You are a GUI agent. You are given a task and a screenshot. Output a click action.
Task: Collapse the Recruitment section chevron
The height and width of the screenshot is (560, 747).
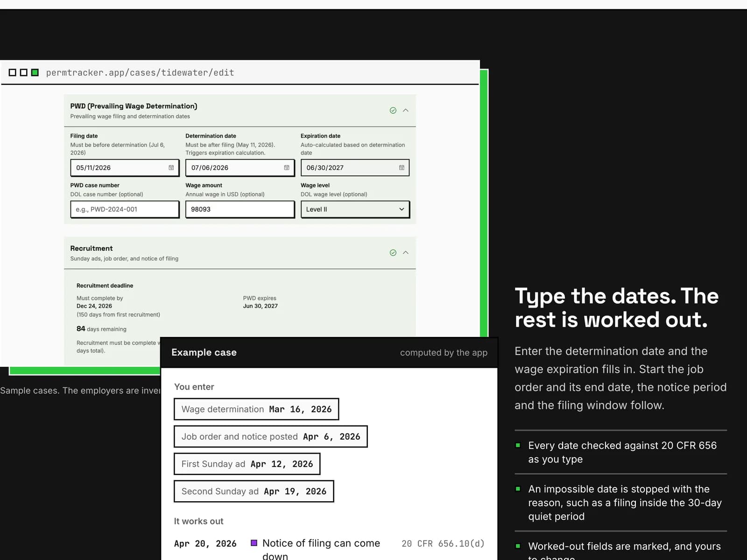[406, 252]
